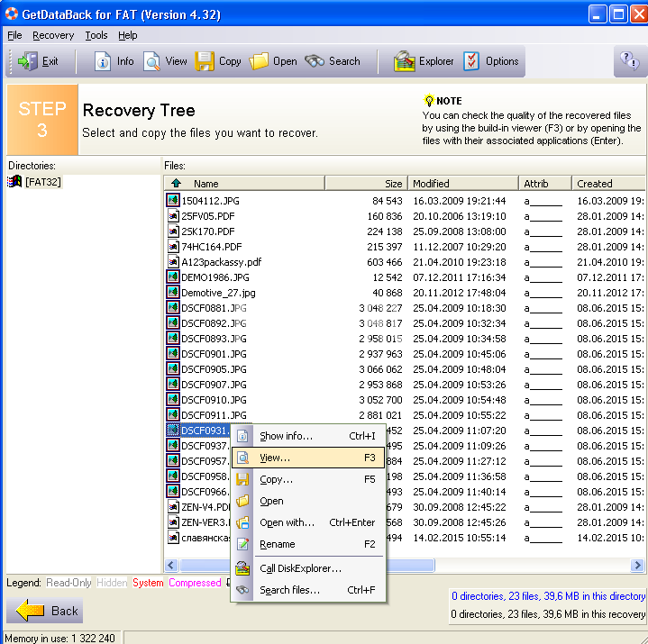This screenshot has width=648, height=644.
Task: Select Call DiskExplorer... from context menu
Action: pyautogui.click(x=300, y=568)
